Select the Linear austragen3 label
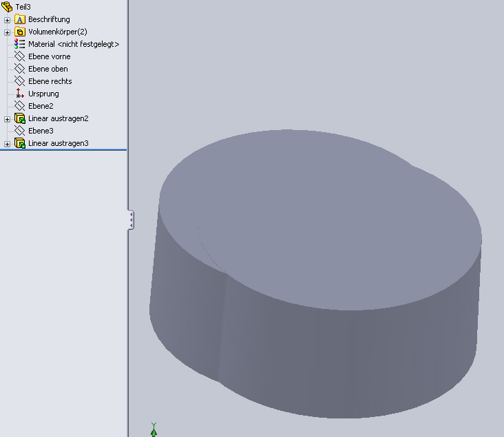This screenshot has height=437, width=504. point(59,143)
